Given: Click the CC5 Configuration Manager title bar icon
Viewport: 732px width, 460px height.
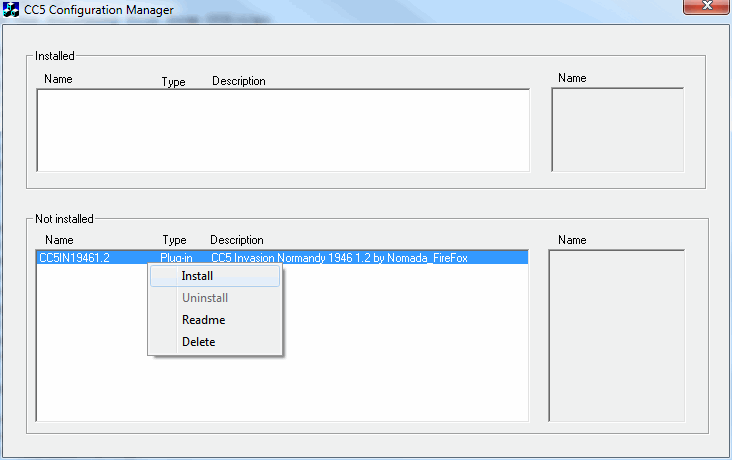Looking at the screenshot, I should [12, 10].
